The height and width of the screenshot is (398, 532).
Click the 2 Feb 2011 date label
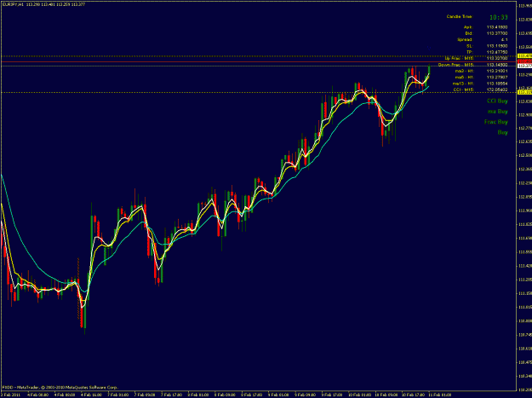(x=10, y=395)
